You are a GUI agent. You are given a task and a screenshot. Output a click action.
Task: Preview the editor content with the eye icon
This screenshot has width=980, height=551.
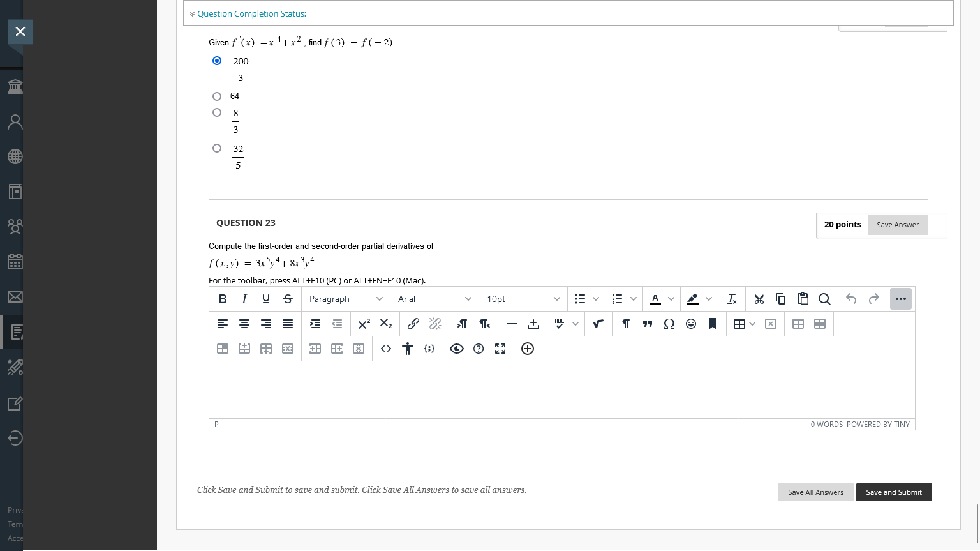pos(457,349)
